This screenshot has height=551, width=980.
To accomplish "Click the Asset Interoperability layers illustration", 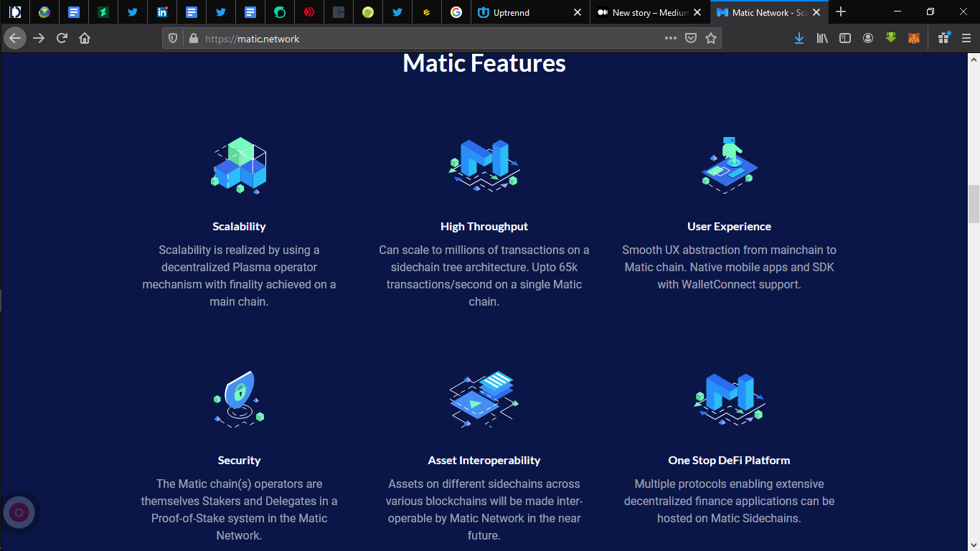I will click(484, 399).
